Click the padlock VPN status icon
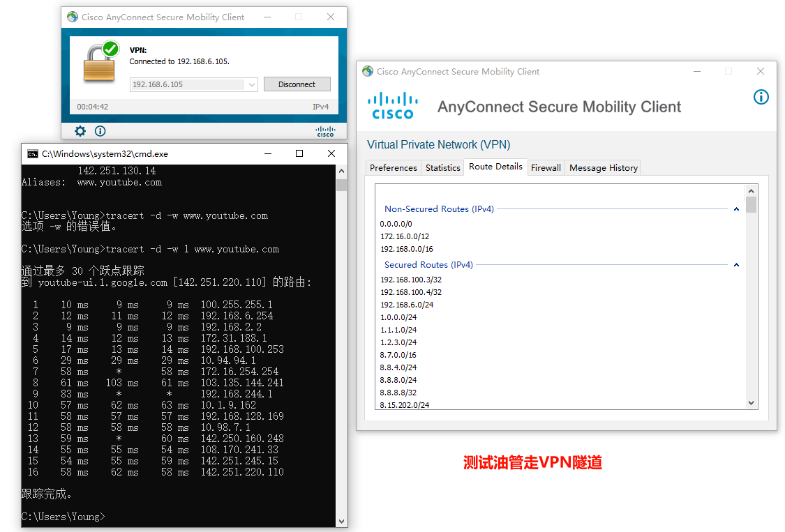This screenshot has width=785, height=532. (102, 61)
